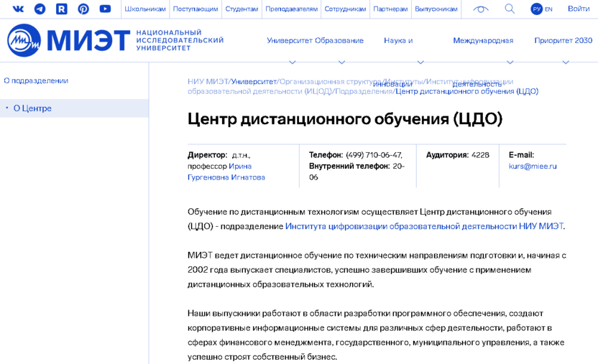Click paragraph starting 'Наши выпускники работают'
This screenshot has height=364, width=598.
click(x=376, y=335)
